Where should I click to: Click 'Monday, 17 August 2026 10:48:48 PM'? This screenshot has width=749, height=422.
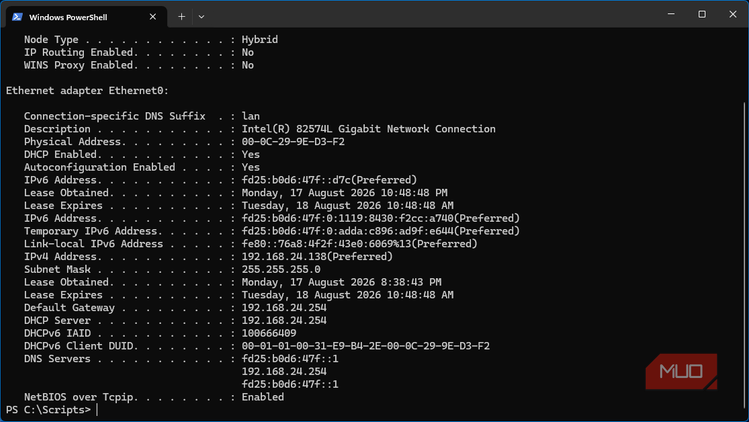coord(344,193)
